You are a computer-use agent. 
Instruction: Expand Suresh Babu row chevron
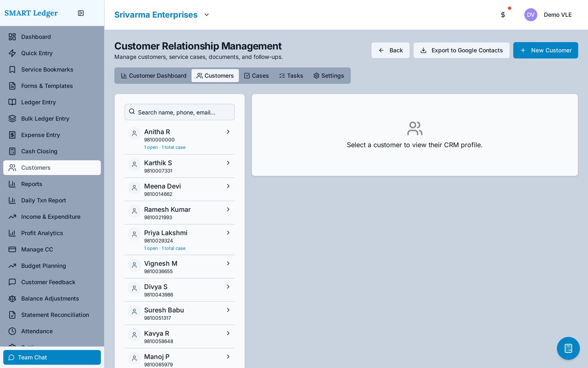coord(228,310)
